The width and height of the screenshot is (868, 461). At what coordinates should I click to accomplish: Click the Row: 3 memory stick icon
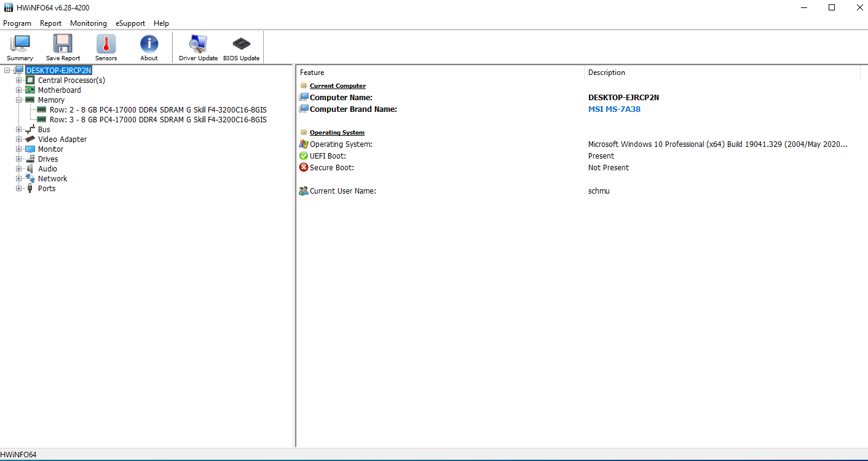pyautogui.click(x=42, y=119)
